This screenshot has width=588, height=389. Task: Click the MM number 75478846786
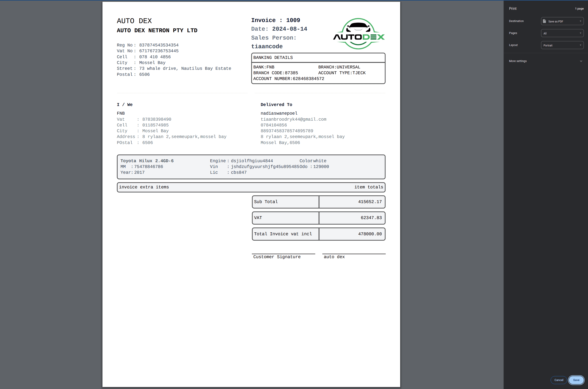pyautogui.click(x=149, y=167)
